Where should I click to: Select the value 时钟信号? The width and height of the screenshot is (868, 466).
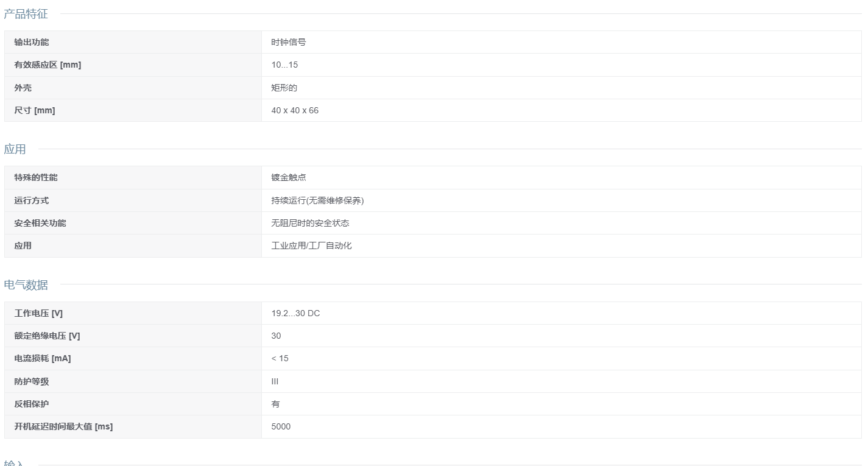[289, 42]
